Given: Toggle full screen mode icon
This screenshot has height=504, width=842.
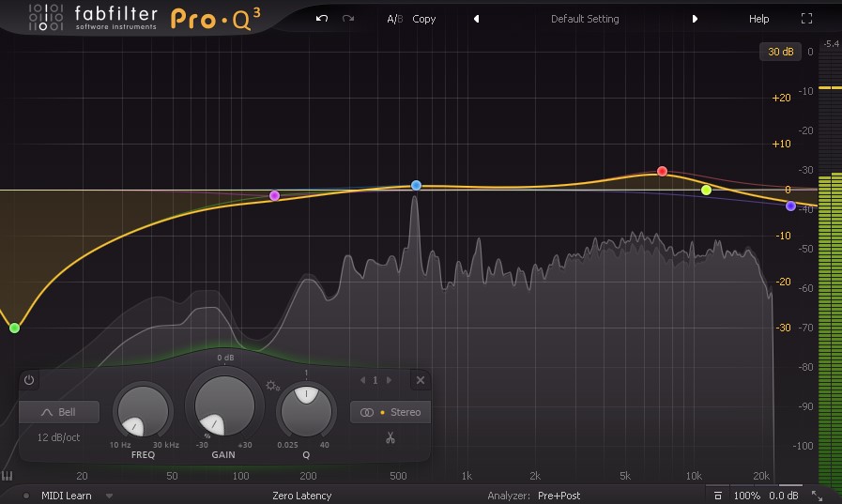Looking at the screenshot, I should pos(806,19).
